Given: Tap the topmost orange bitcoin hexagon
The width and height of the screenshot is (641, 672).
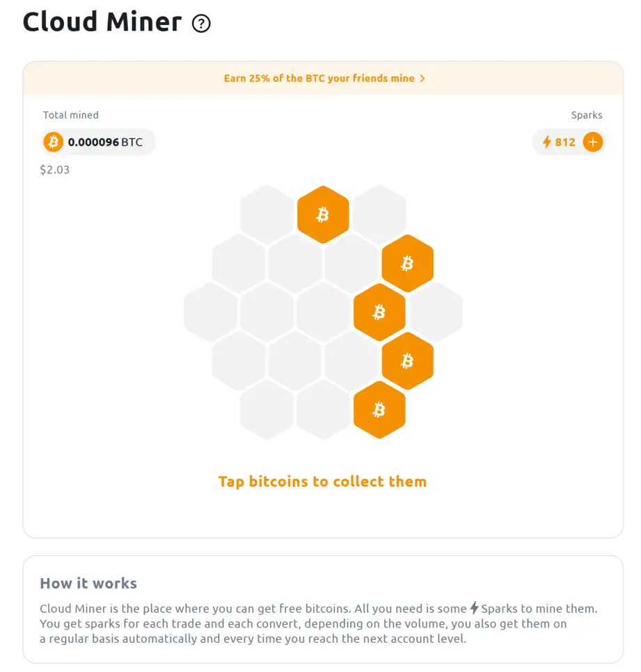Looking at the screenshot, I should 323,214.
